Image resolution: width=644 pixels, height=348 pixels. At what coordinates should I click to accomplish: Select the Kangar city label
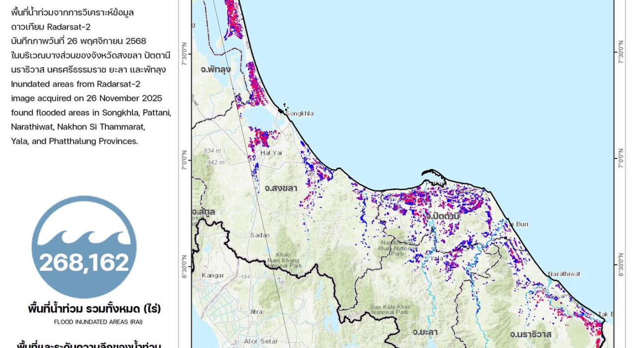(213, 275)
